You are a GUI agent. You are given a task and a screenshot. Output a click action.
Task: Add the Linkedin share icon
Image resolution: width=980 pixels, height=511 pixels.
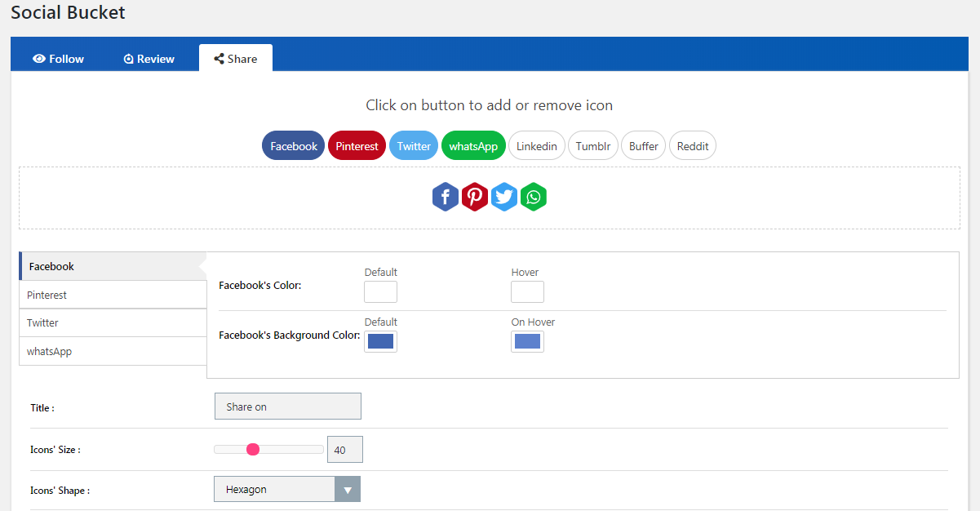(x=537, y=146)
